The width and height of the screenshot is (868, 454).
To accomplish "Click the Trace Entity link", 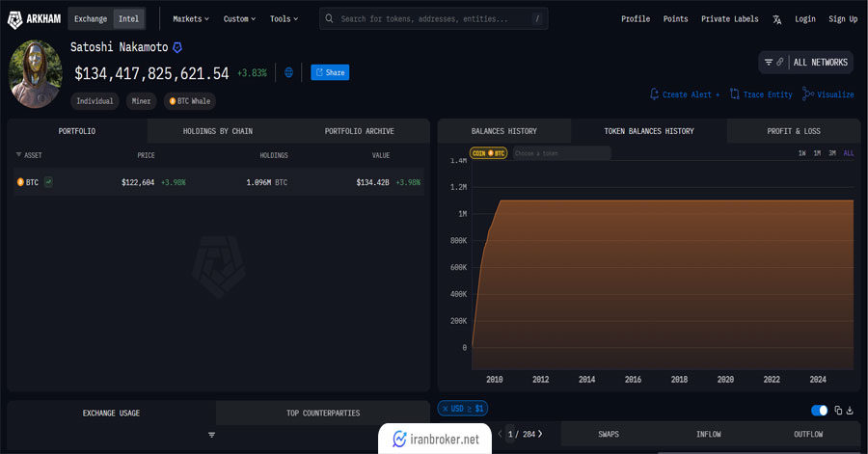I will coord(761,94).
